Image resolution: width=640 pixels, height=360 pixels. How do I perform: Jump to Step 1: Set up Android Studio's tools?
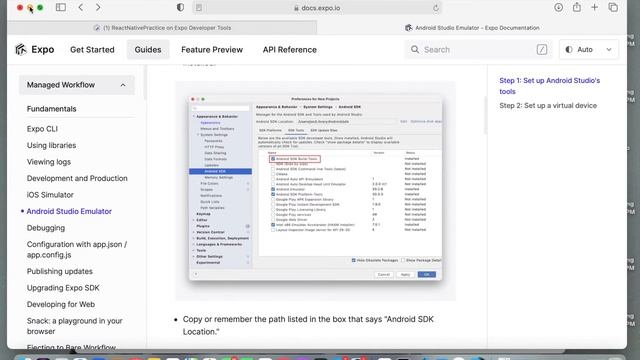[x=549, y=86]
